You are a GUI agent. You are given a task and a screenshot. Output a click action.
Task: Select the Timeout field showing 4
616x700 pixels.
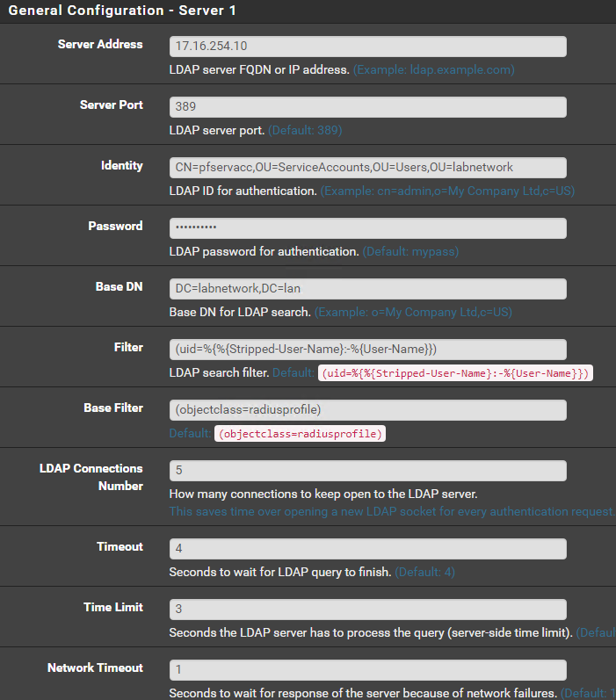(x=367, y=549)
